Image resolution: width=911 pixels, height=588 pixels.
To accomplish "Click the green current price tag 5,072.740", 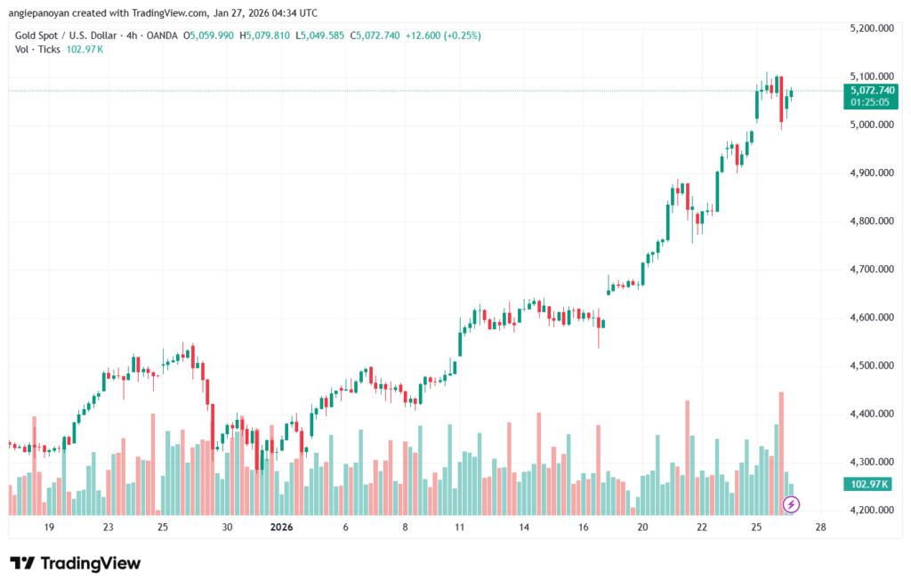I will [872, 91].
